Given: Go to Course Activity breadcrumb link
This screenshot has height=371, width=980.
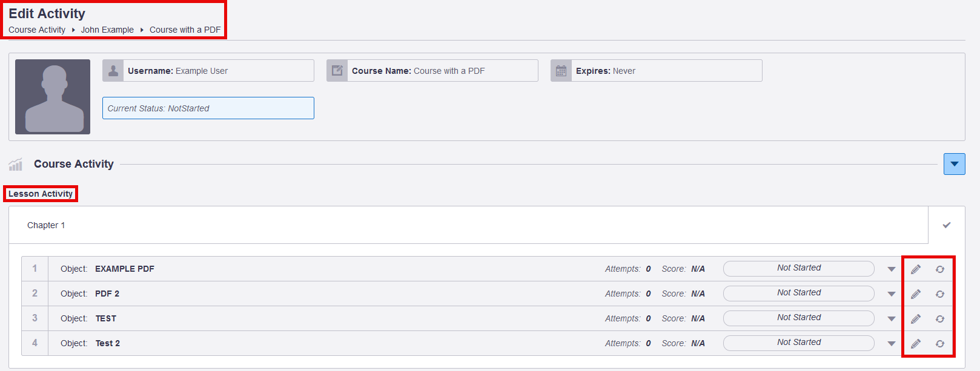Looking at the screenshot, I should (37, 30).
